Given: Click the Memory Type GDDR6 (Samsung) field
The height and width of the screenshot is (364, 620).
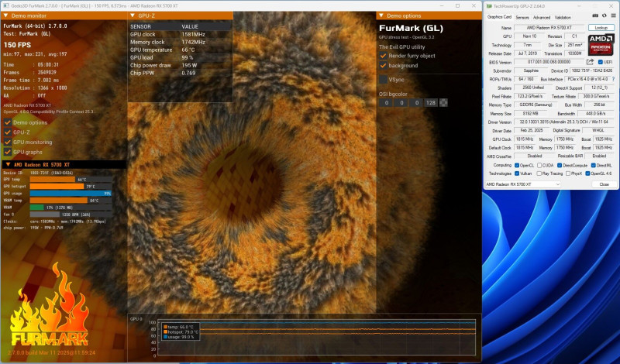Looking at the screenshot, I should (x=536, y=105).
